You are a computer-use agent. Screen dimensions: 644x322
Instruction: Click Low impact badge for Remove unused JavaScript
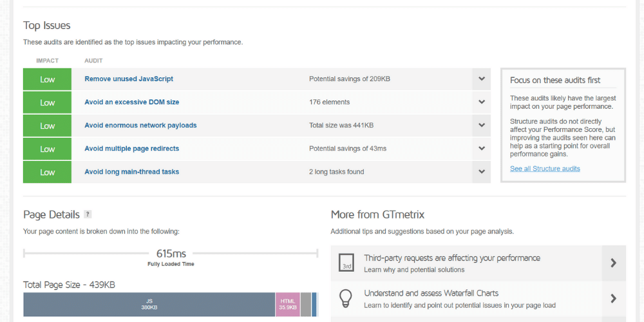[x=48, y=79]
